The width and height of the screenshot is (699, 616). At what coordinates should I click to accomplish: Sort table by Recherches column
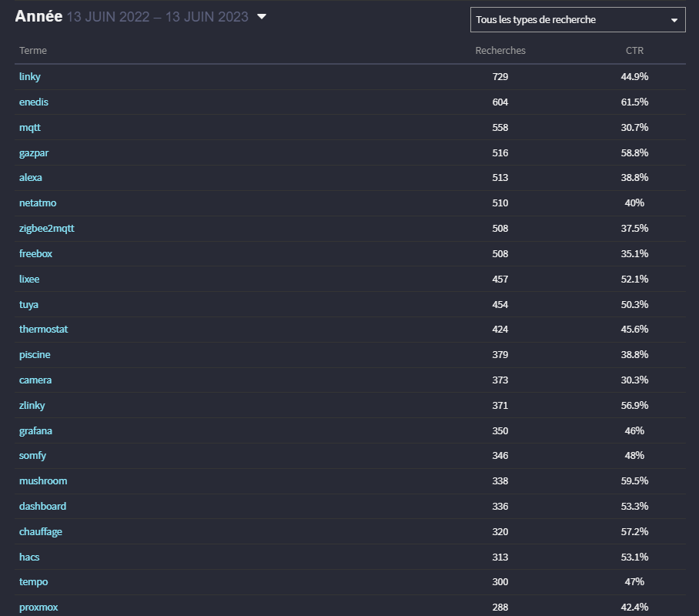500,51
